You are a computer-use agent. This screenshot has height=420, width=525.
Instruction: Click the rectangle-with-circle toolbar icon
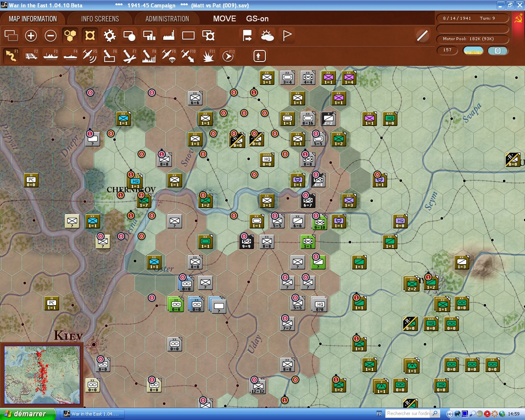coord(129,36)
